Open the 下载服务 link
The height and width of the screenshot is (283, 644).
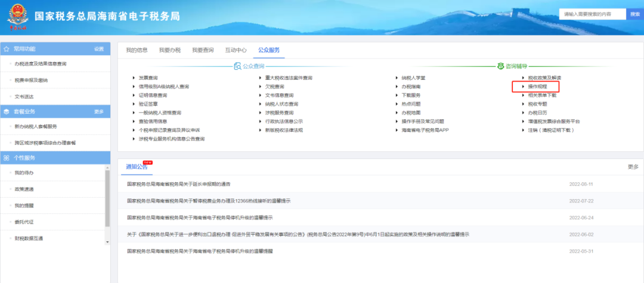tap(411, 95)
